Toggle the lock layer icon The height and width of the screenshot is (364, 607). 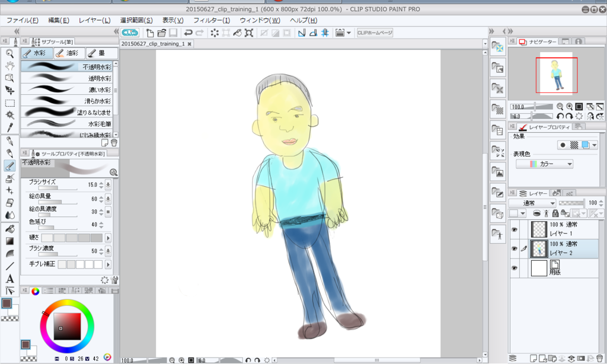pos(555,213)
